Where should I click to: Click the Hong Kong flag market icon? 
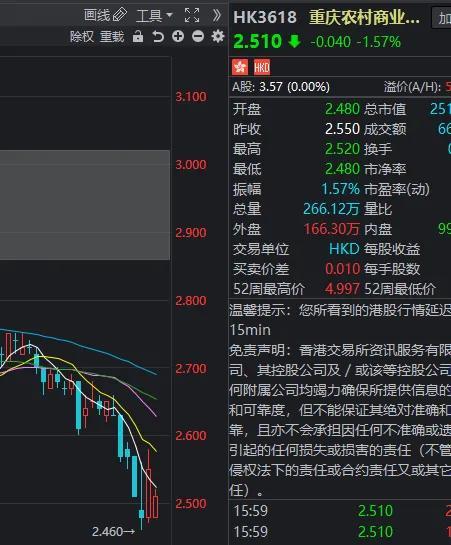pyautogui.click(x=240, y=67)
